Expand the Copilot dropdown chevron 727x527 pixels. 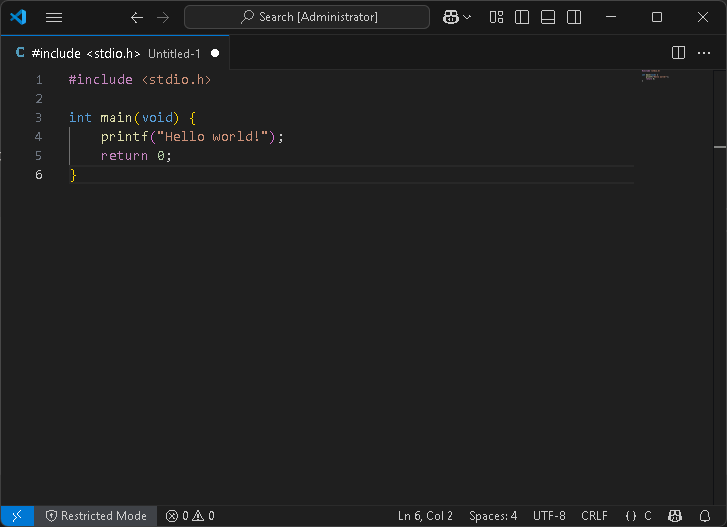coord(467,17)
